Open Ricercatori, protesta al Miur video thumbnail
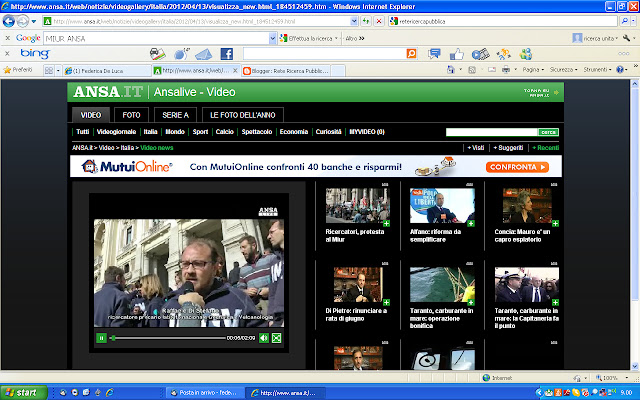This screenshot has height=400, width=640. click(358, 205)
